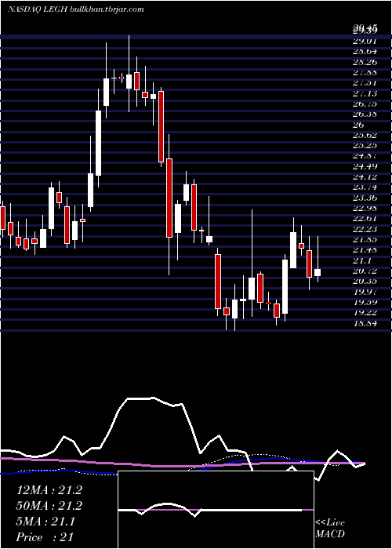Image resolution: width=392 pixels, height=549 pixels.
Task: Click the 19.59 price axis label
Action: tap(365, 302)
